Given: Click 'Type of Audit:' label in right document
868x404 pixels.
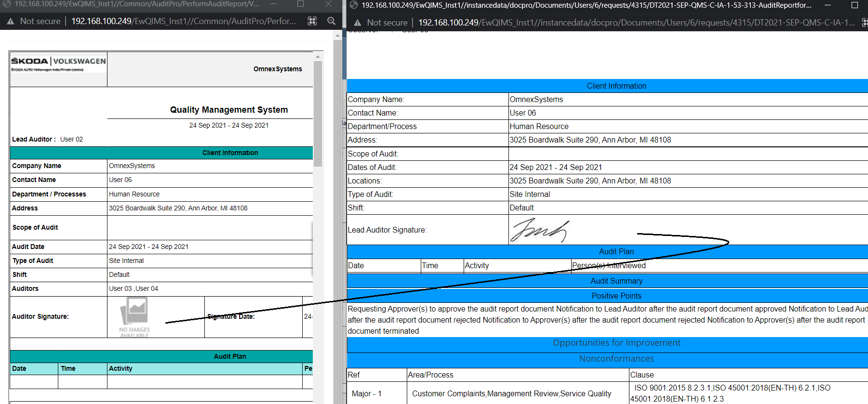Looking at the screenshot, I should 371,194.
